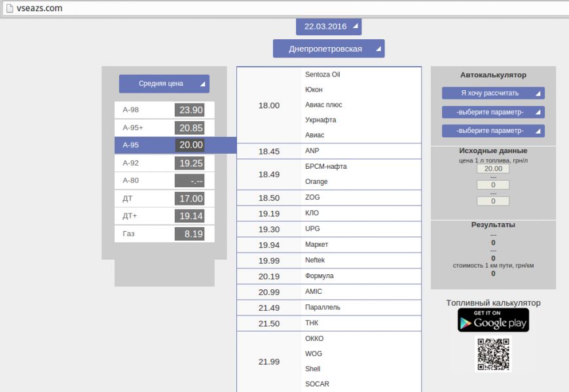Click БРСМ-нафта in the station list
569x392 pixels.
point(326,166)
